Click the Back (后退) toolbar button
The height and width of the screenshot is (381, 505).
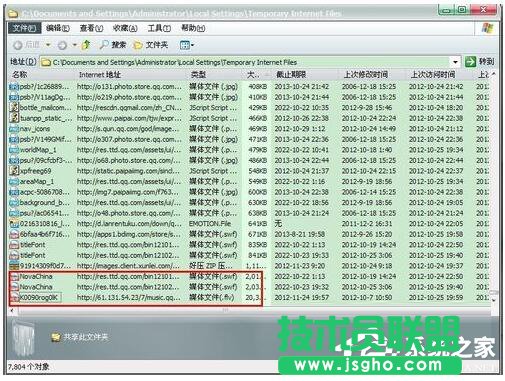click(x=27, y=45)
